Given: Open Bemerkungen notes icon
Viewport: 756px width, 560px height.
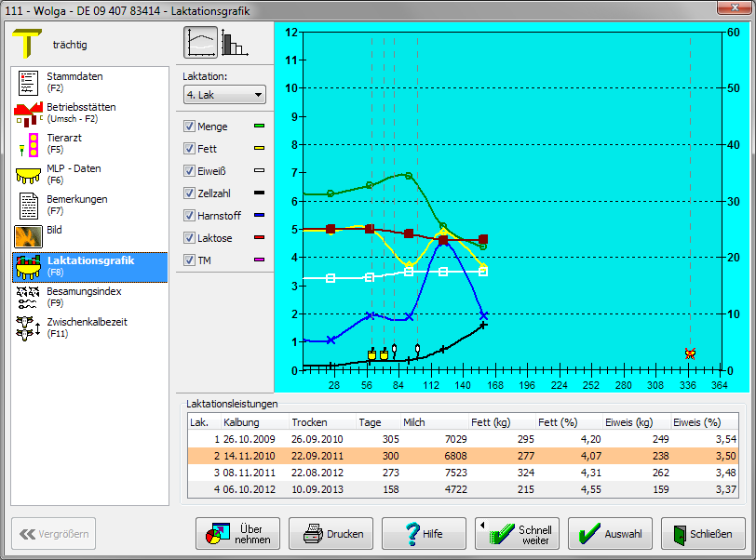Looking at the screenshot, I should 29,206.
